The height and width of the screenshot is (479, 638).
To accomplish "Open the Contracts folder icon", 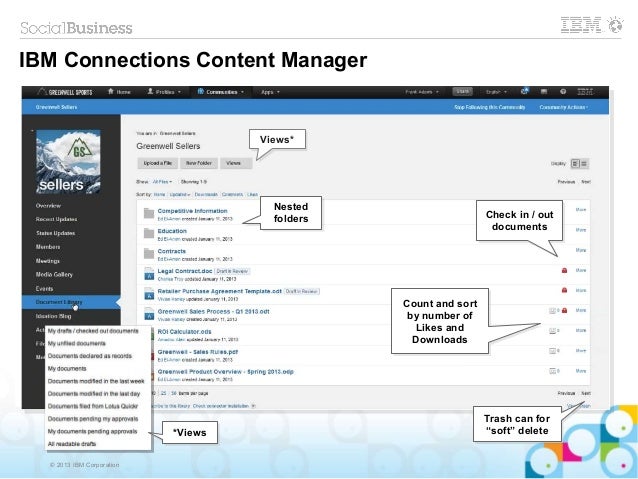I will click(x=149, y=254).
